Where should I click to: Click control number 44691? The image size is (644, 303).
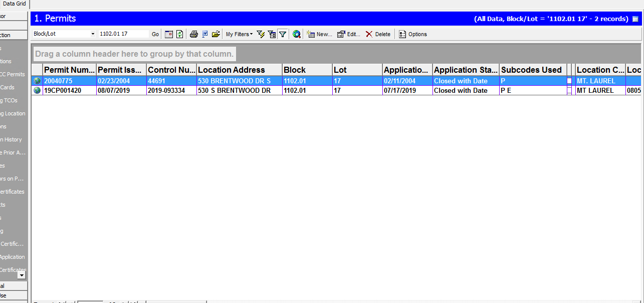coord(171,81)
